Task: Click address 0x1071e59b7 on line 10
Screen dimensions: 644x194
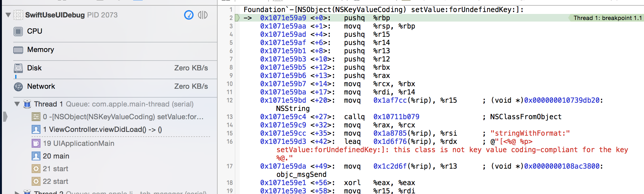Action: click(x=283, y=84)
